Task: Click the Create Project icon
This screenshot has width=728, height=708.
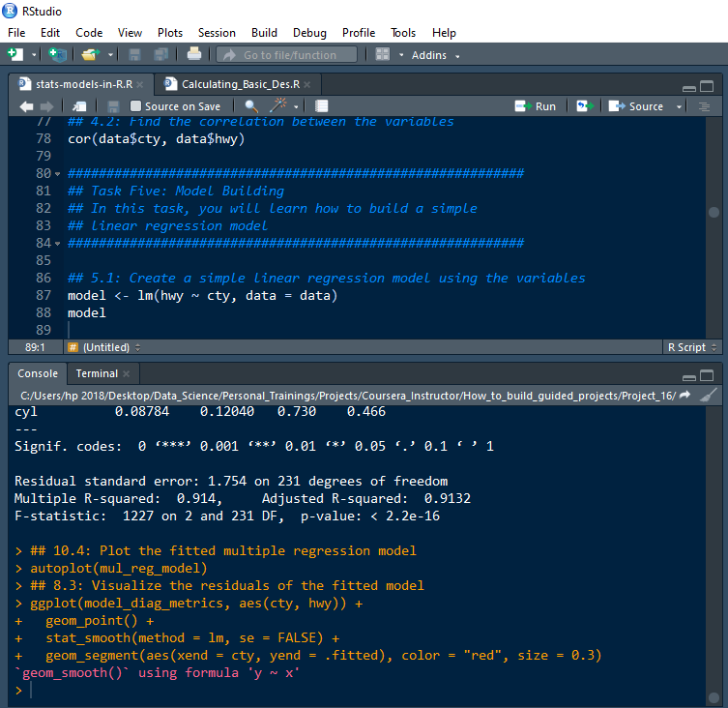Action: point(57,55)
